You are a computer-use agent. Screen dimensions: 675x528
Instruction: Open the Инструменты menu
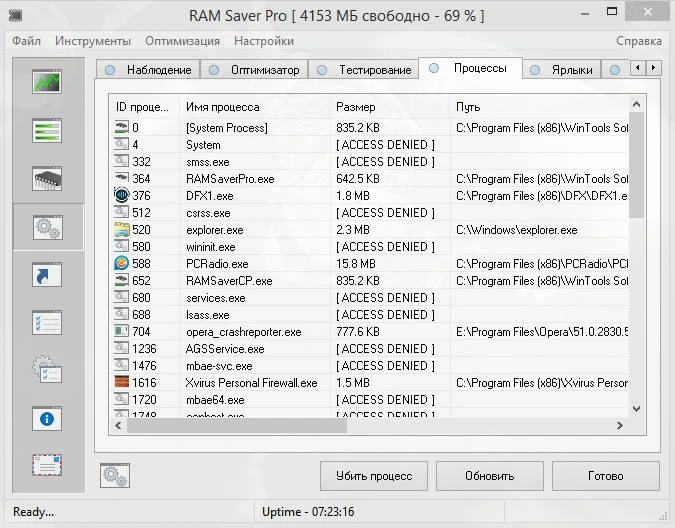93,41
